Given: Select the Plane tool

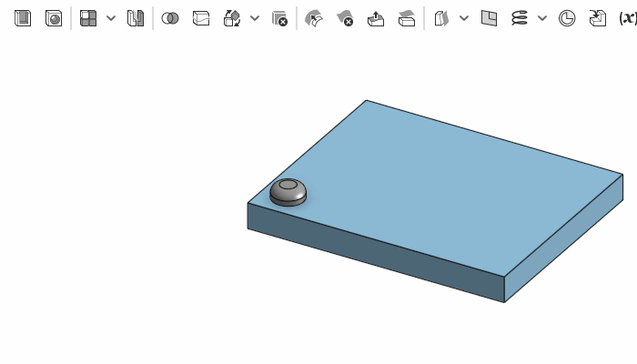Looking at the screenshot, I should click(x=489, y=18).
